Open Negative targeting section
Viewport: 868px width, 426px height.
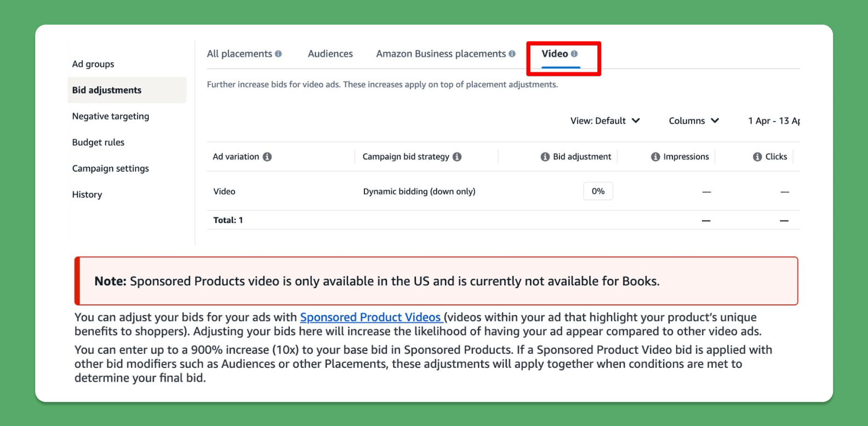111,116
